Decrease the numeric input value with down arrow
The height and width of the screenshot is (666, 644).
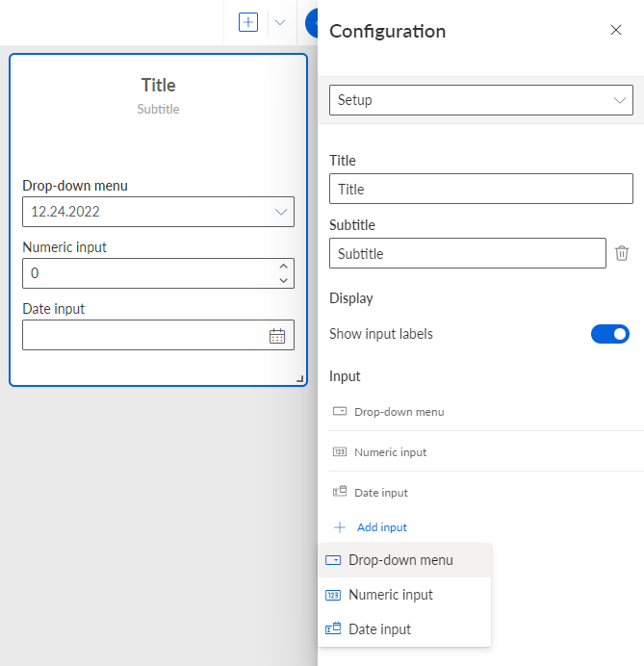(283, 280)
